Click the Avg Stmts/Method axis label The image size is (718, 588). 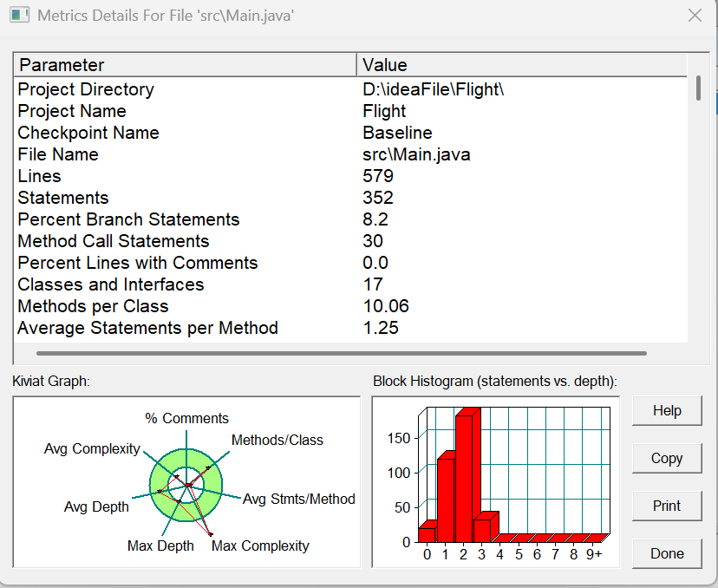tap(298, 499)
